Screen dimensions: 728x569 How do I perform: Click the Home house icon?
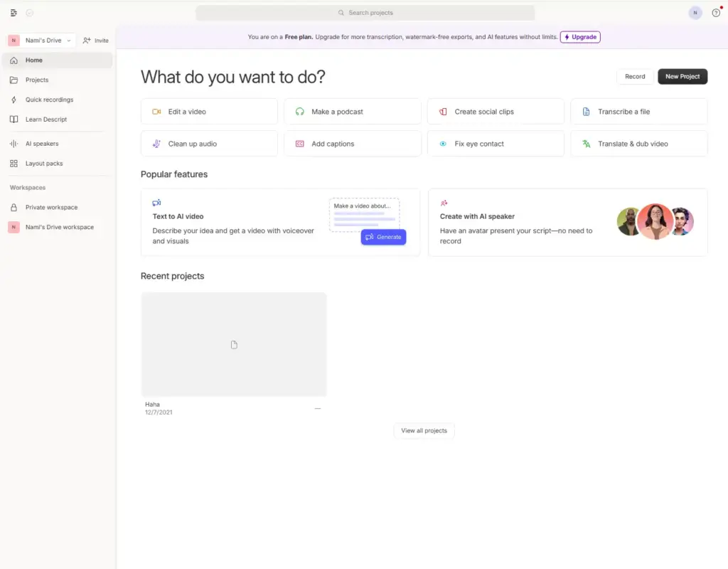(14, 60)
